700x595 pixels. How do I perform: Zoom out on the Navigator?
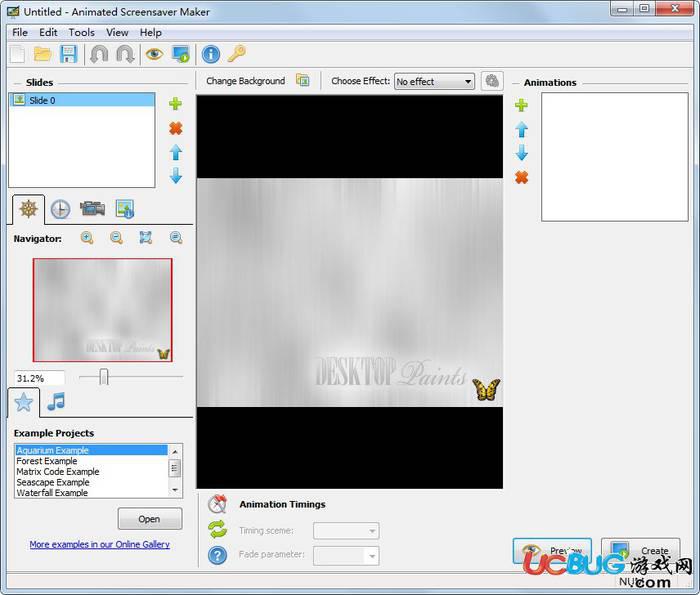(x=117, y=238)
